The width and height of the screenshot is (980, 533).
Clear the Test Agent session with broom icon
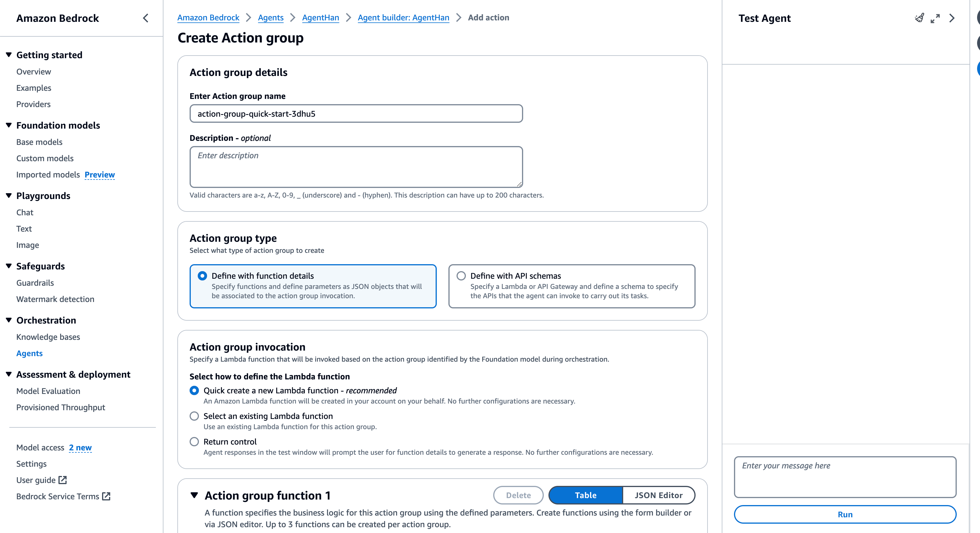(919, 18)
